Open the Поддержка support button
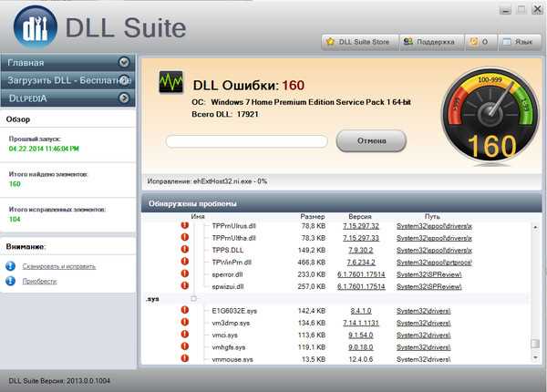The image size is (547, 392). click(x=431, y=42)
